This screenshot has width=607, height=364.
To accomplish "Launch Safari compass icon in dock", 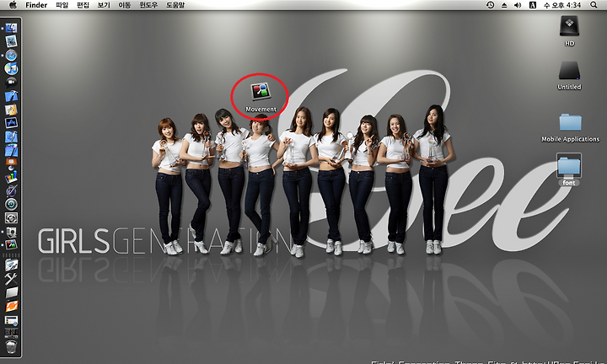I will [x=11, y=56].
